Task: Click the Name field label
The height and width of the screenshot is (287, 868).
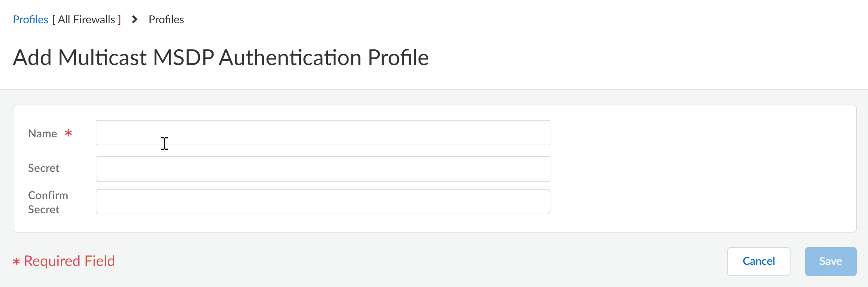Action: pos(43,134)
